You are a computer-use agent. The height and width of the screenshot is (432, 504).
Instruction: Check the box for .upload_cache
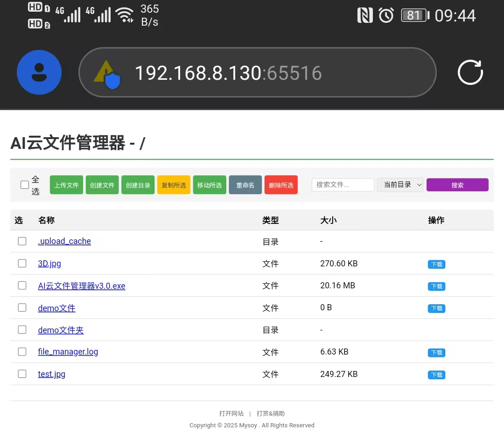[x=22, y=241]
